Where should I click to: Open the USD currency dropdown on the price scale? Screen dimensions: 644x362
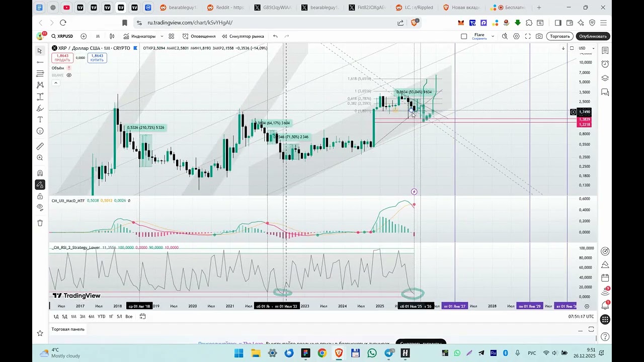(x=586, y=48)
